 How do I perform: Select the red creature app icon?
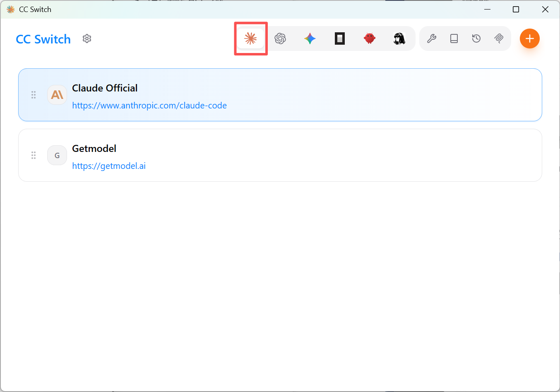[x=370, y=38]
